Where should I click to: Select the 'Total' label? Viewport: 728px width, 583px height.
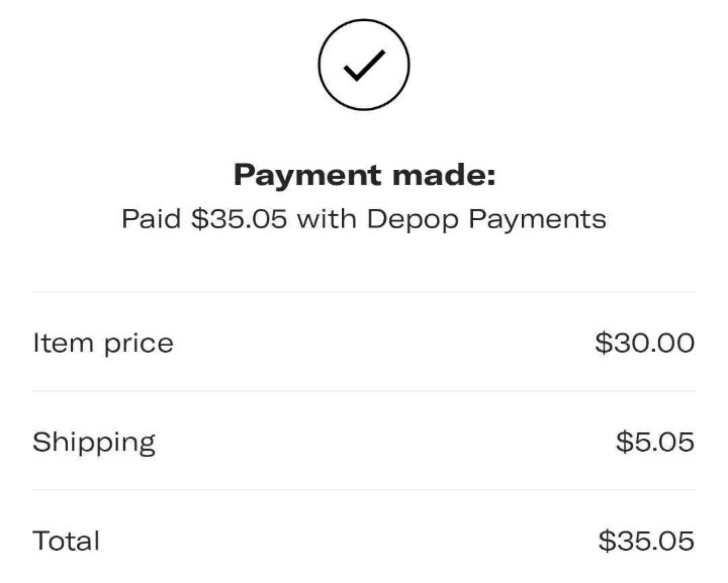point(66,541)
